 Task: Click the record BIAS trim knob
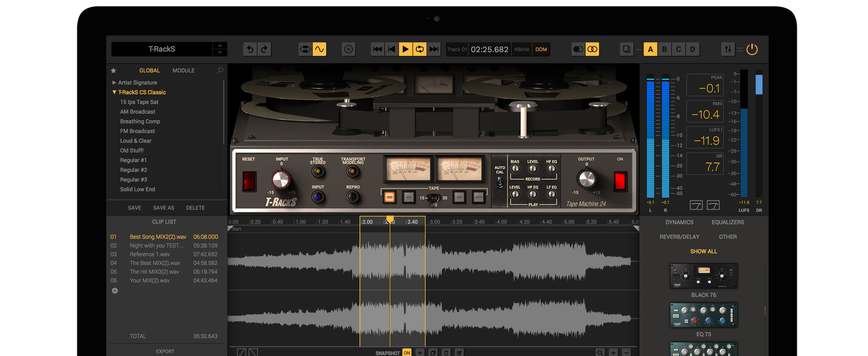tap(515, 169)
